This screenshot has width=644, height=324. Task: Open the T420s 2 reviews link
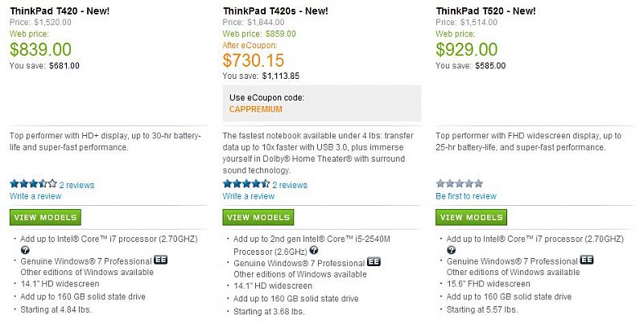[x=290, y=185]
